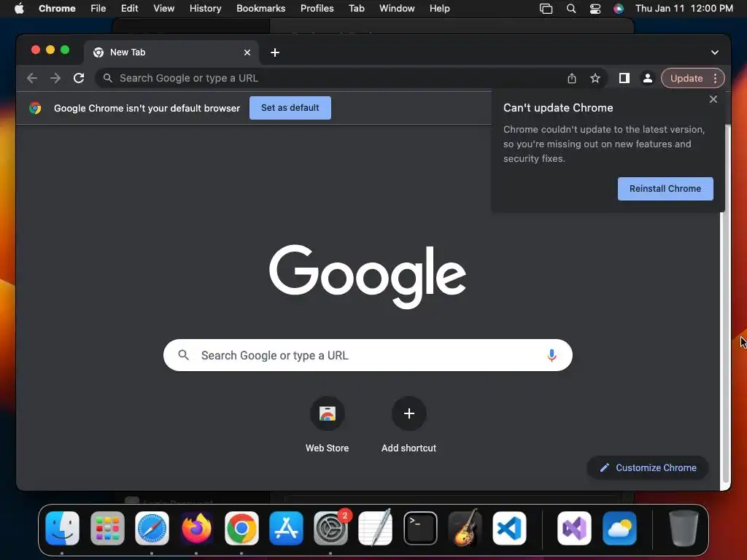The width and height of the screenshot is (747, 560).
Task: Open the Bookmarks menu
Action: [260, 9]
